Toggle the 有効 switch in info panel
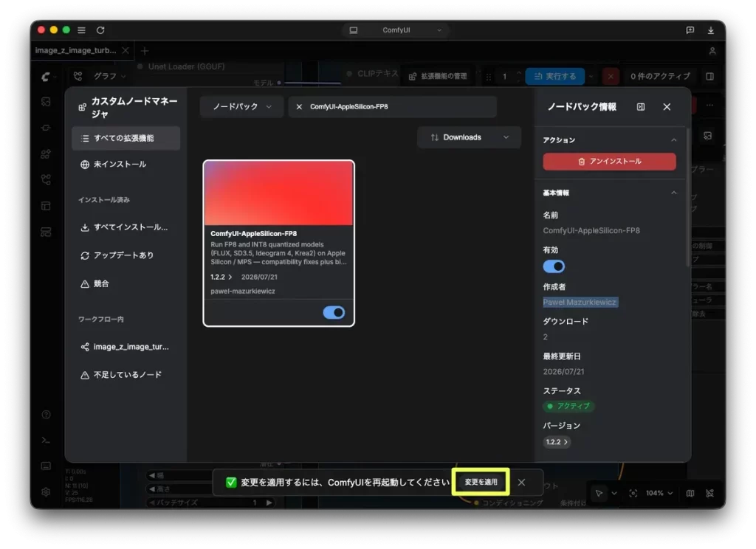Screen dimensions: 756x549 point(554,266)
